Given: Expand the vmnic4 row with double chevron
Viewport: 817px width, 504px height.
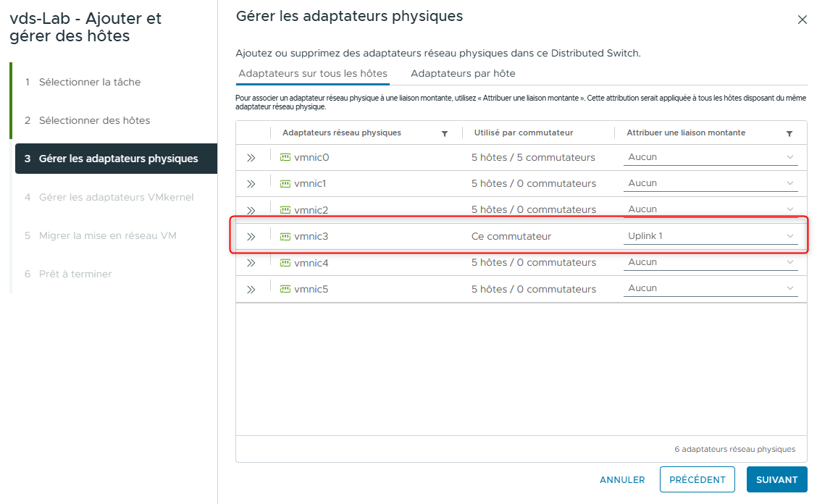Looking at the screenshot, I should [x=252, y=261].
